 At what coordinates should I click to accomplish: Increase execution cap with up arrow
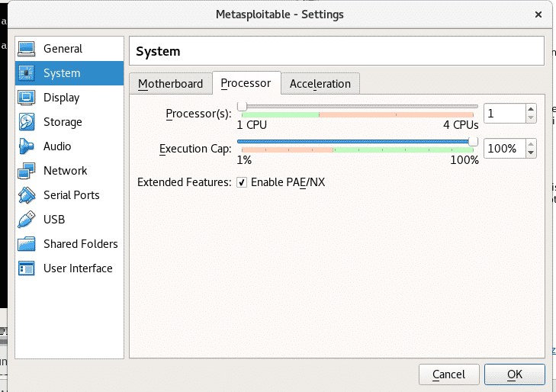[x=531, y=144]
